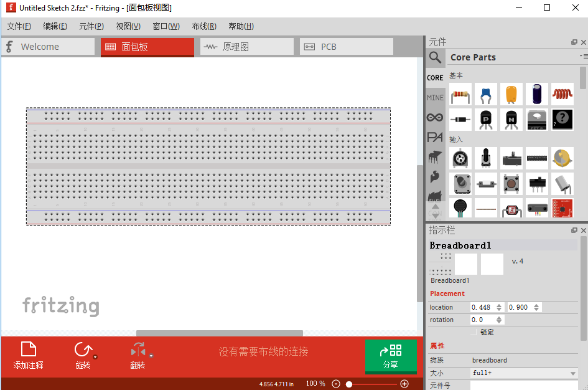Open the 编辑(E) menu

[x=55, y=26]
